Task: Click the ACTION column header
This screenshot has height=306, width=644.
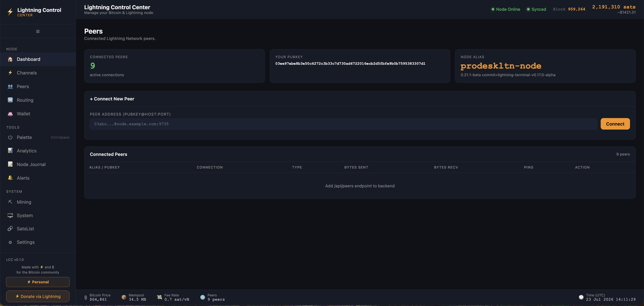Action: pyautogui.click(x=582, y=167)
